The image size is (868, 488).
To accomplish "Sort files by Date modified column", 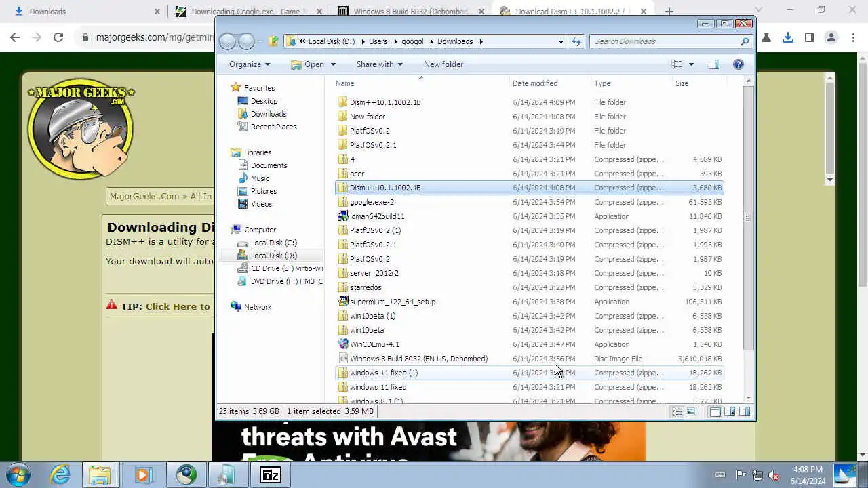I will coord(550,83).
